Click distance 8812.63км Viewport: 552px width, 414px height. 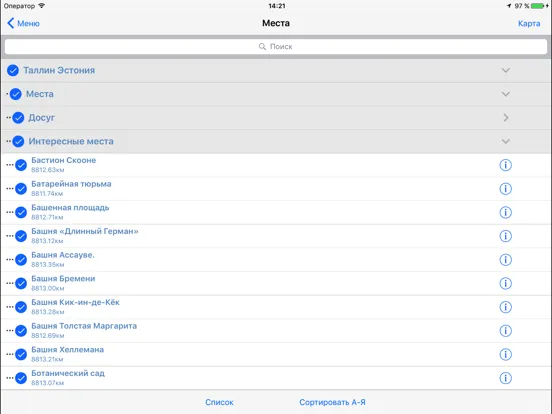tap(48, 170)
